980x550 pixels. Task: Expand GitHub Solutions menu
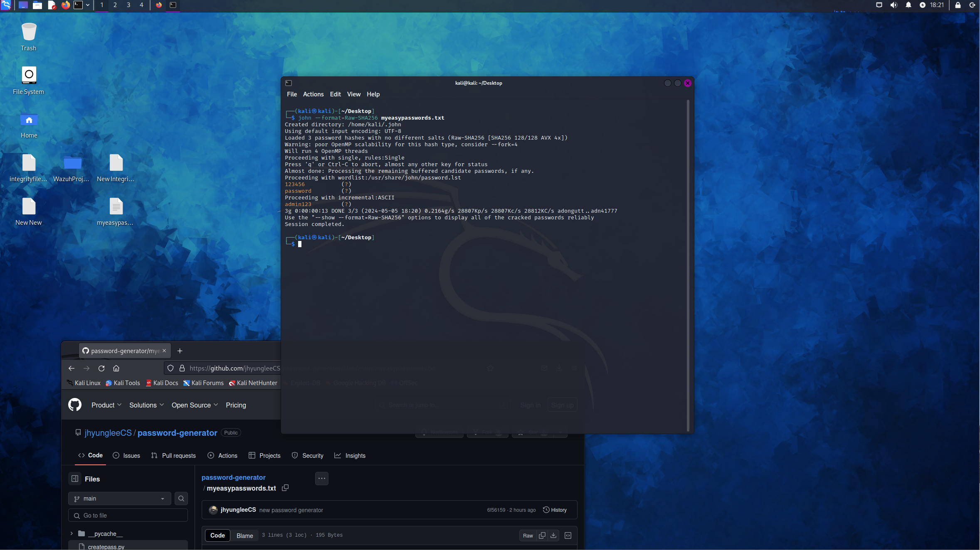(146, 405)
